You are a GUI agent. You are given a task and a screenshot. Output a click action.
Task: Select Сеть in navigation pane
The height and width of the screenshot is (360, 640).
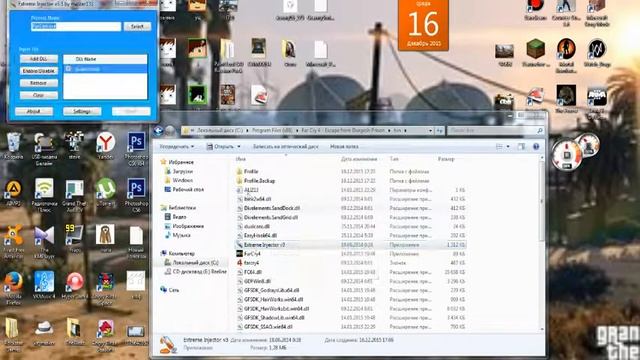coord(174,290)
